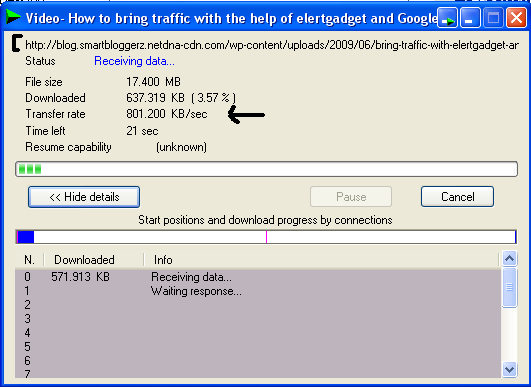
Task: Select connection row 5
Action: click(258, 346)
